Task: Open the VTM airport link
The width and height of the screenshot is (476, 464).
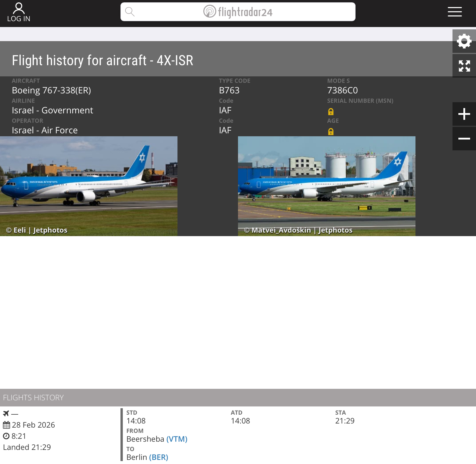Action: point(177,439)
